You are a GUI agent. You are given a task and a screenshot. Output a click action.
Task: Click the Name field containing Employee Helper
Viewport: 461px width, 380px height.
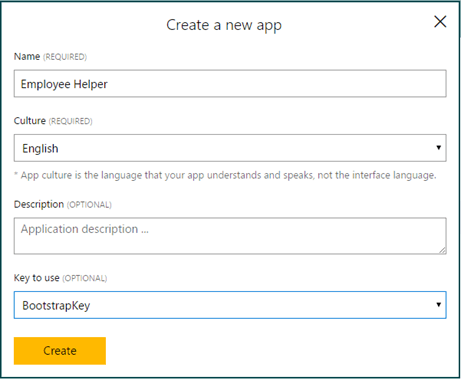(x=230, y=84)
